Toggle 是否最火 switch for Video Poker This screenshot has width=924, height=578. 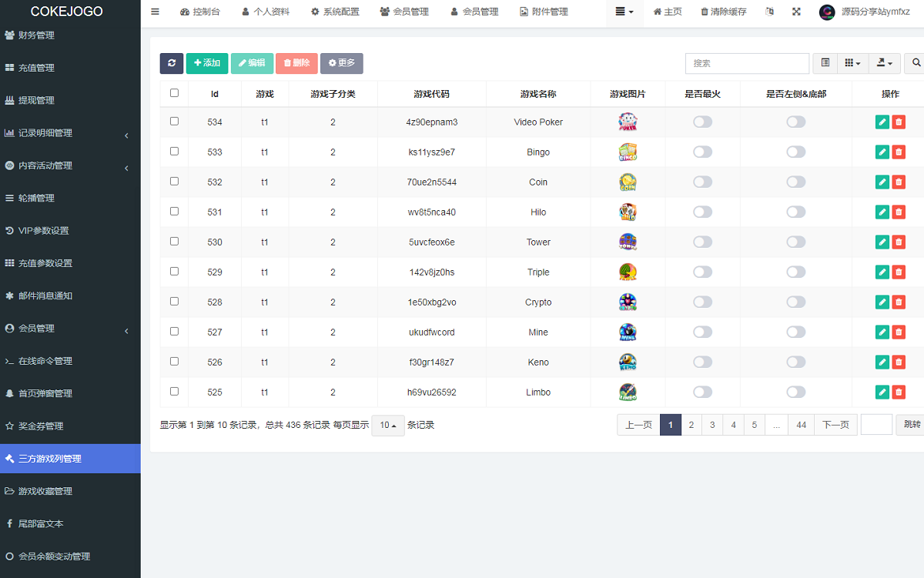tap(702, 122)
